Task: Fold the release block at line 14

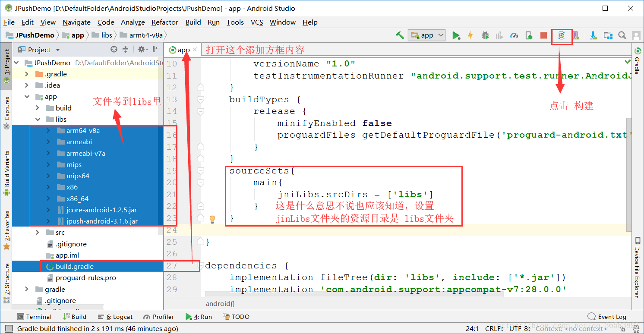Action: tap(201, 111)
